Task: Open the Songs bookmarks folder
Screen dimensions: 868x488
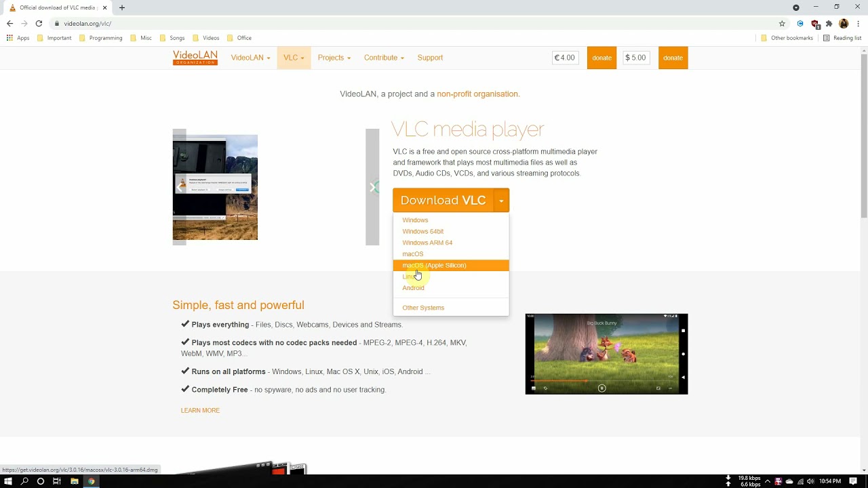Action: pyautogui.click(x=172, y=38)
